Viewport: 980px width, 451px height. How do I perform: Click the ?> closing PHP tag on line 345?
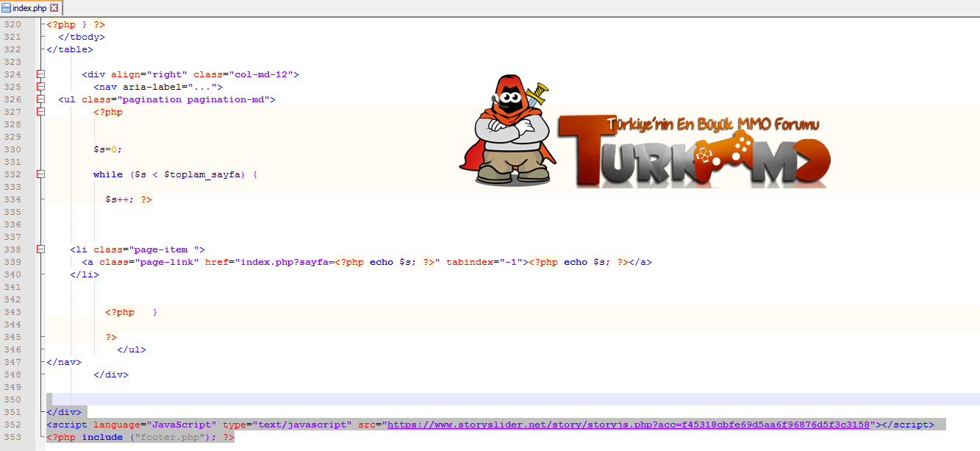click(111, 337)
